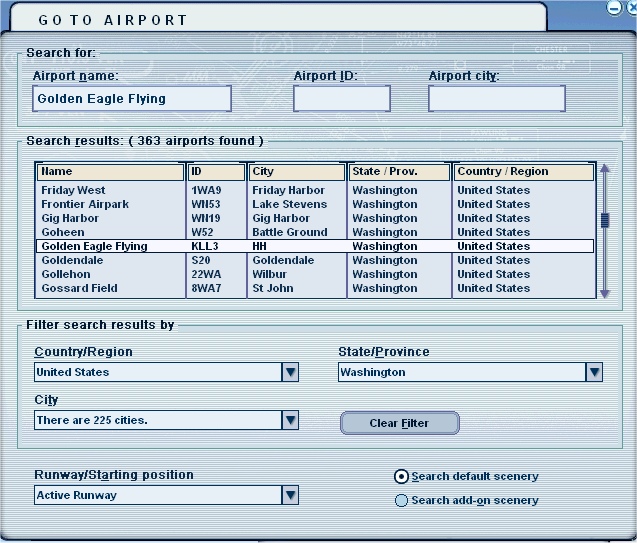
Task: Sort results by City column header
Action: point(297,172)
